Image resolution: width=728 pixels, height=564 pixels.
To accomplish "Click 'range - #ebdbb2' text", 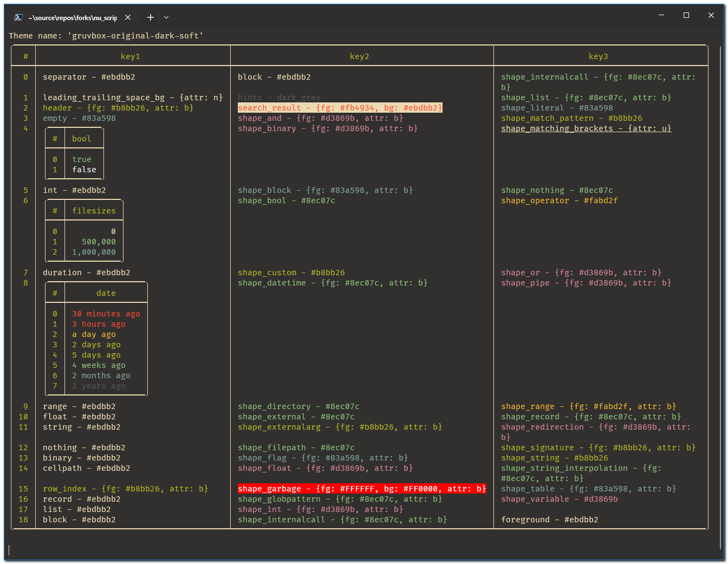I will pos(79,406).
